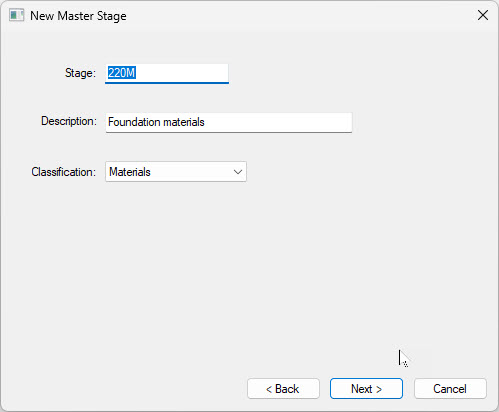Focus the Stage input field
499x412 pixels.
click(x=167, y=73)
